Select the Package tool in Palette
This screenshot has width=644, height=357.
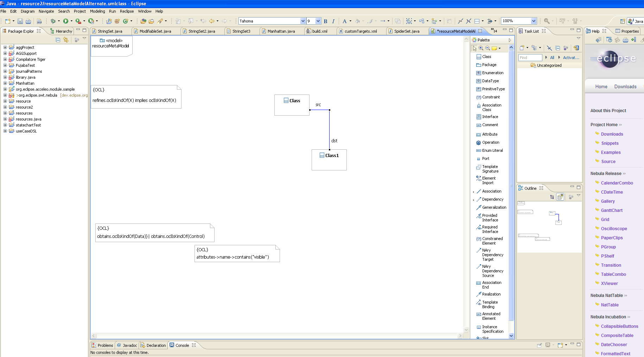[486, 65]
